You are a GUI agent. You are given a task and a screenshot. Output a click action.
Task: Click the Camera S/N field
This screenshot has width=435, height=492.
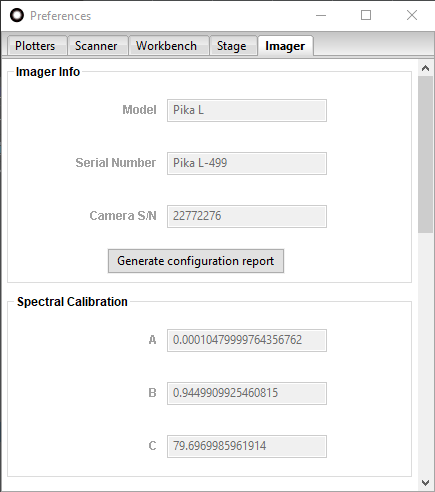(247, 216)
